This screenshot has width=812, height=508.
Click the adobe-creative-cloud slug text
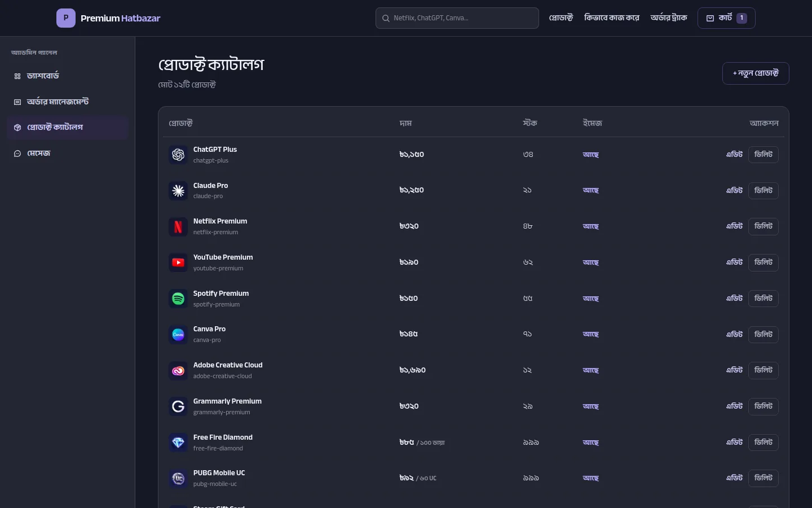[x=223, y=376]
